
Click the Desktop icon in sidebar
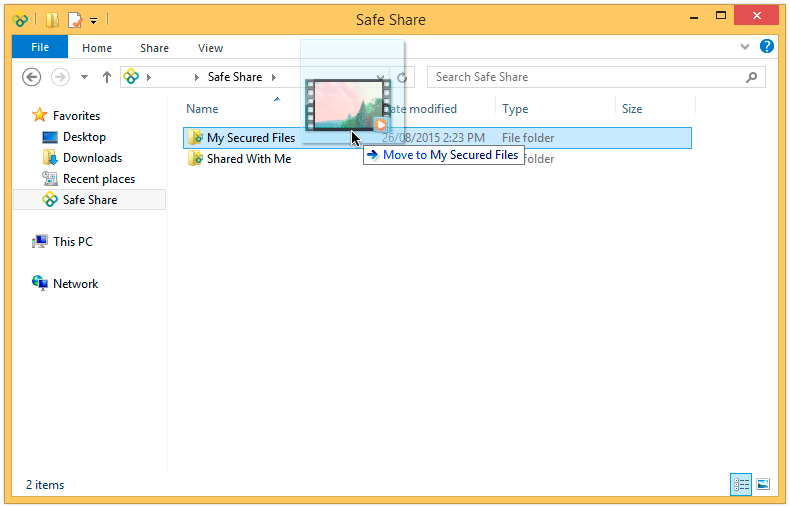(x=50, y=137)
